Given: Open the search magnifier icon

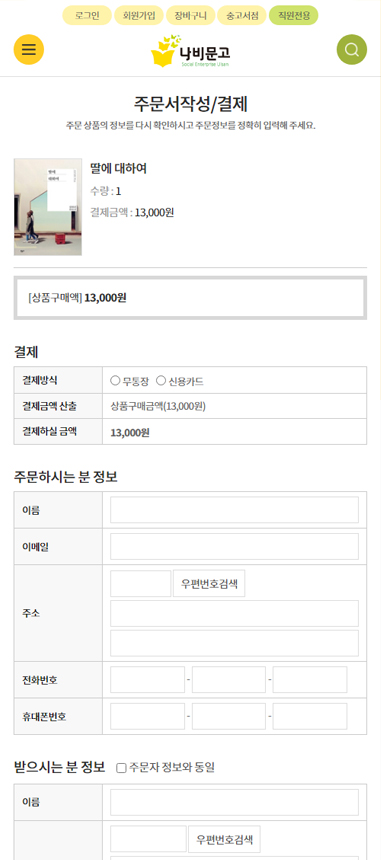Looking at the screenshot, I should pos(351,49).
